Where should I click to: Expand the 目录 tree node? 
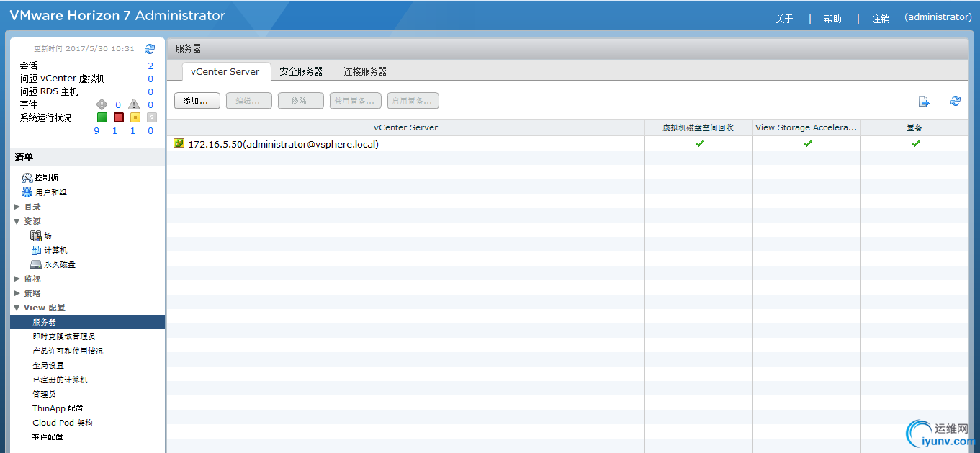click(17, 207)
